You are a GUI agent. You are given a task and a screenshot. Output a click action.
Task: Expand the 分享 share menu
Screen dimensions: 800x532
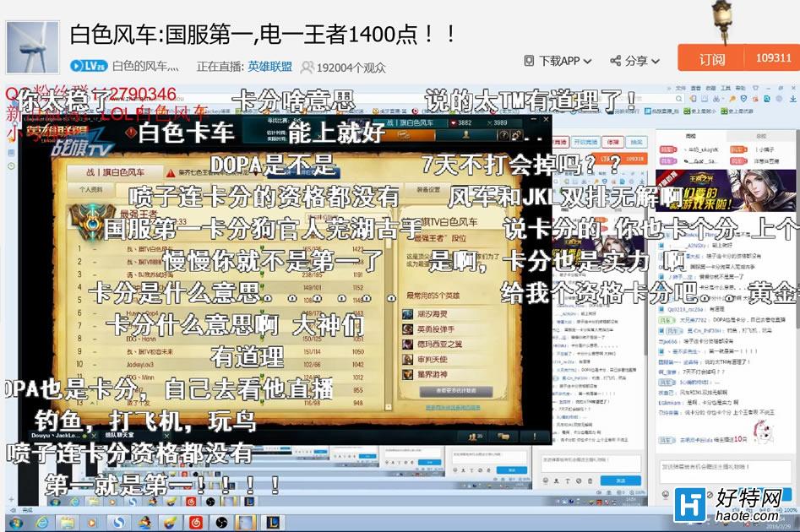point(634,61)
